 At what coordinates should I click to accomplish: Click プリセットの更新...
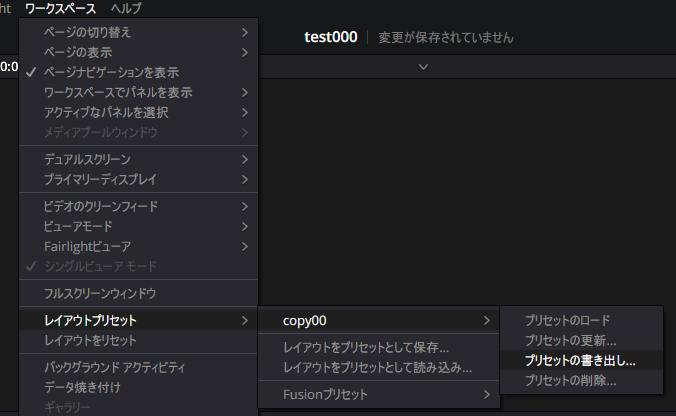(x=581, y=341)
